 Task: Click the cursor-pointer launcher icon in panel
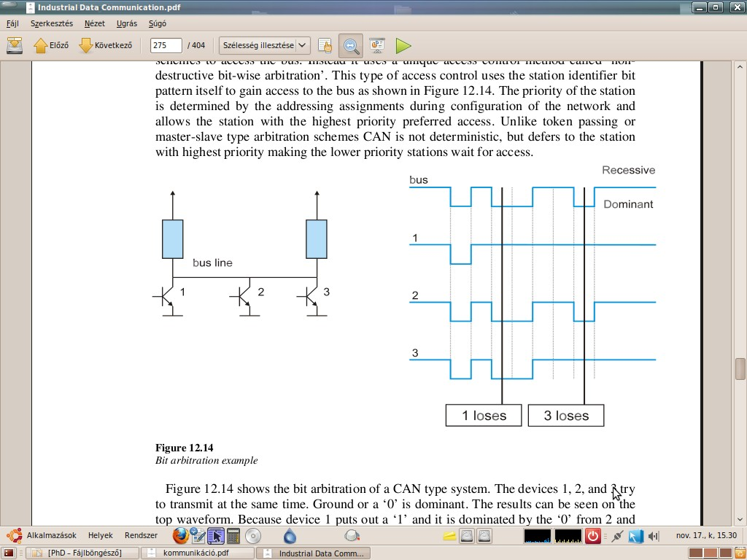click(x=215, y=536)
